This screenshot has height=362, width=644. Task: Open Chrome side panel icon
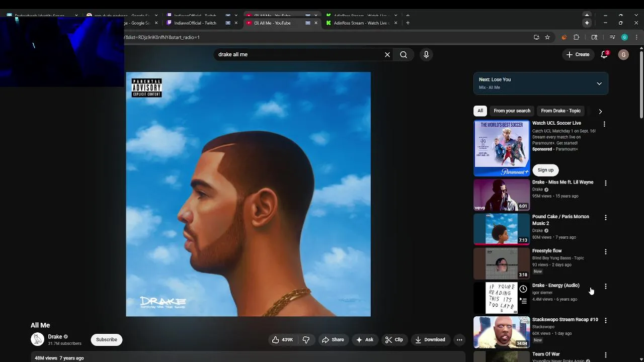[594, 37]
